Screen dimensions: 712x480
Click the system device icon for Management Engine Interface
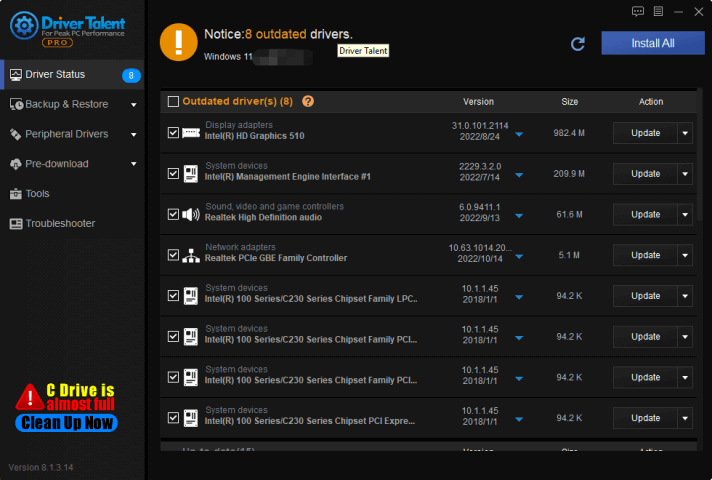[x=191, y=173]
